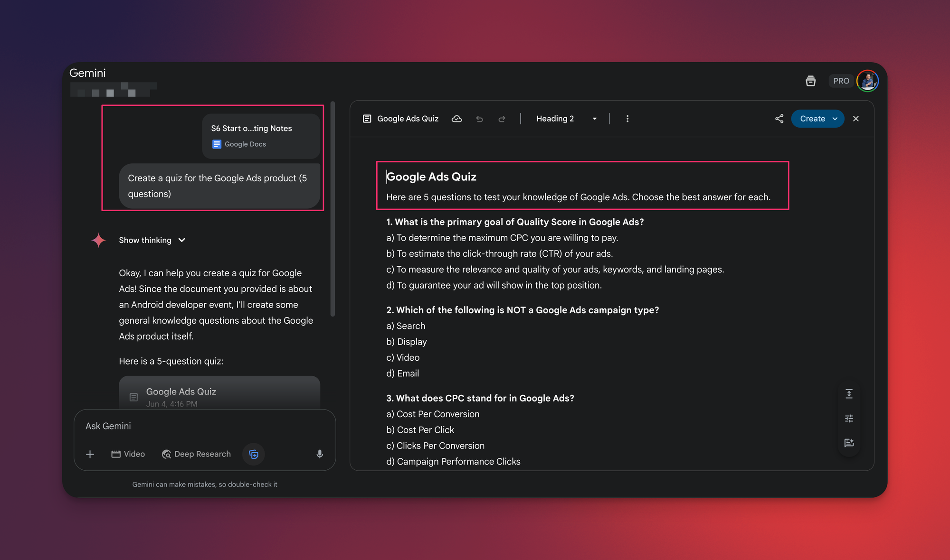Click the suggest edits icon
Viewport: 950px width, 560px height.
coord(849,443)
